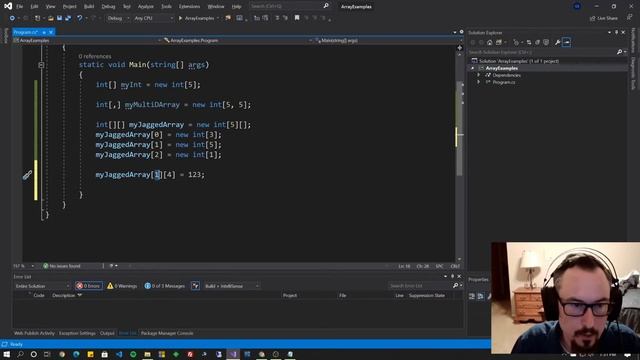Select the Solution 'ArrayExamples' row
Screen dimensions: 640x360
coord(547,61)
